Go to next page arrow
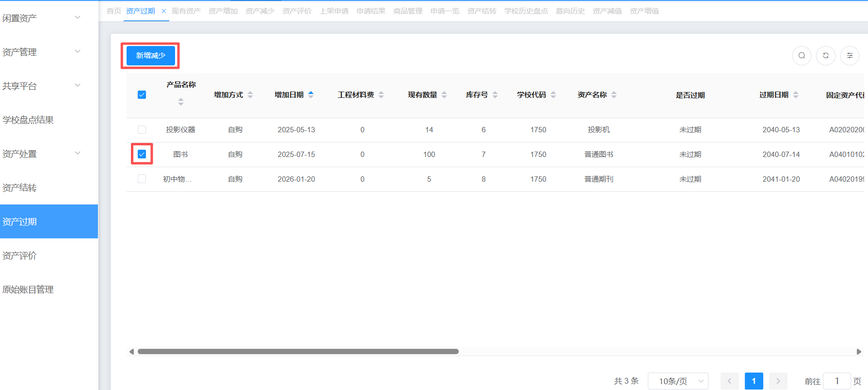The height and width of the screenshot is (390, 868). click(778, 381)
